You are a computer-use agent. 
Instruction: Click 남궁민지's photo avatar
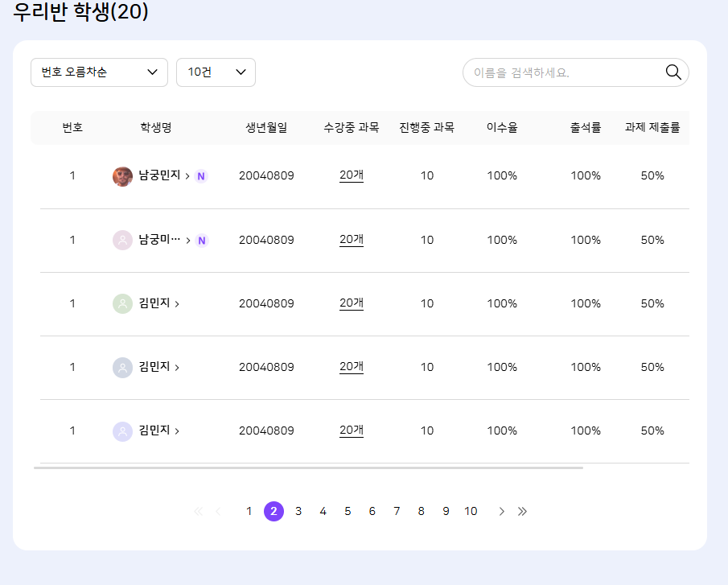pos(122,176)
